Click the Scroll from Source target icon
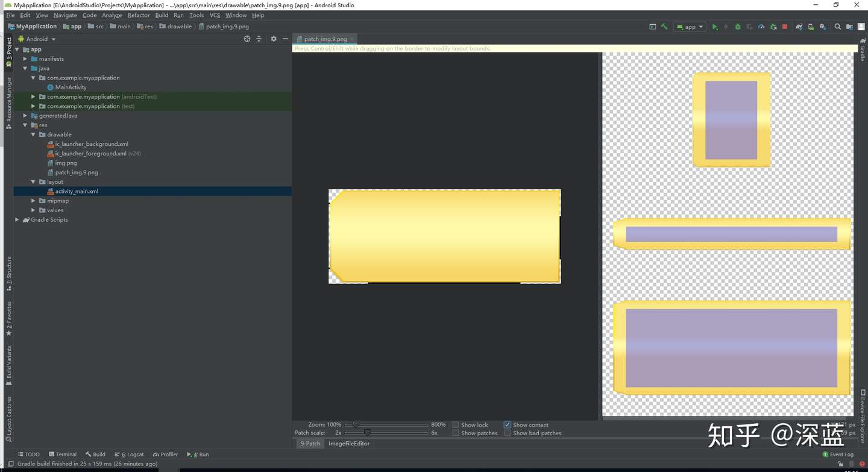The width and height of the screenshot is (868, 472). (247, 39)
